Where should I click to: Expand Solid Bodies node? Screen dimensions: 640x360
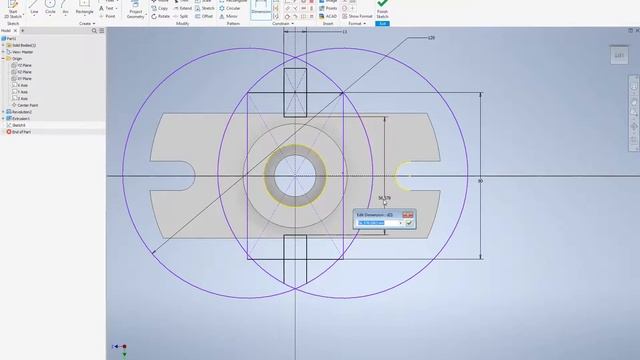click(x=3, y=45)
